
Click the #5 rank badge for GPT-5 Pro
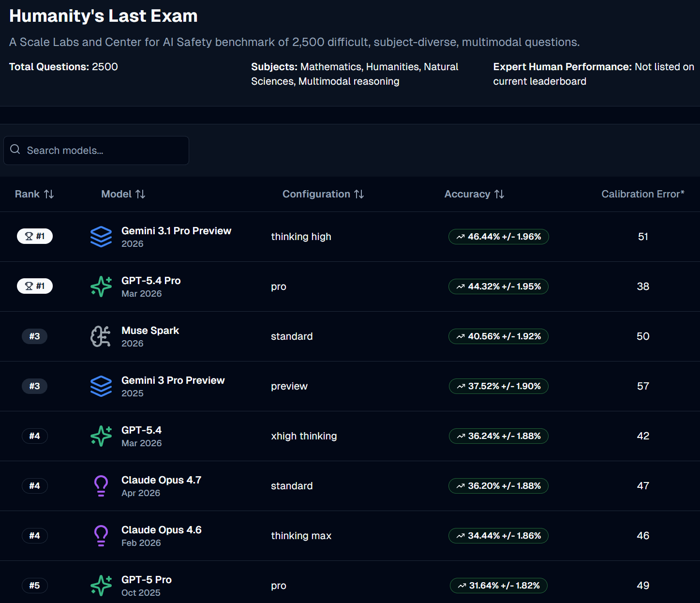34,586
